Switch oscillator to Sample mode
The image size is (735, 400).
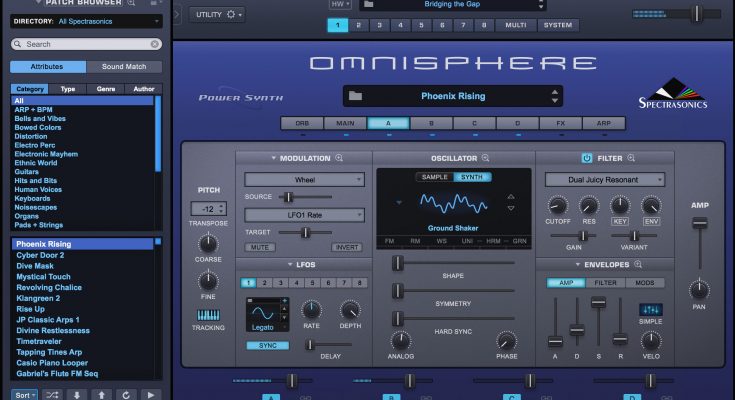(x=434, y=177)
